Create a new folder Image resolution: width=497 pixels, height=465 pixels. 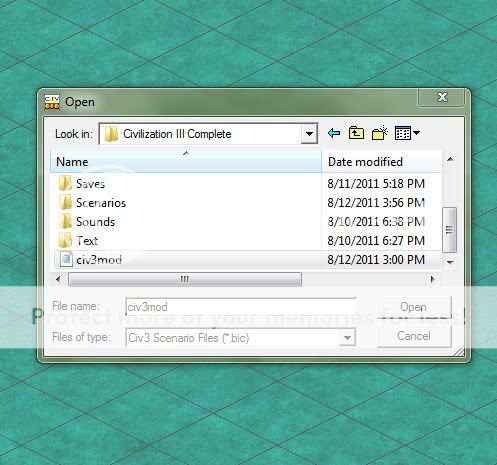tap(380, 133)
